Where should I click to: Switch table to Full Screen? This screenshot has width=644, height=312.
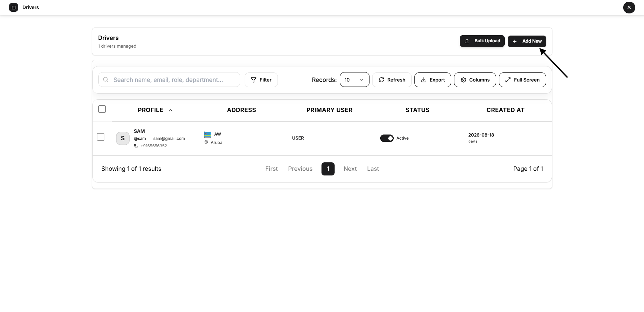(x=522, y=80)
